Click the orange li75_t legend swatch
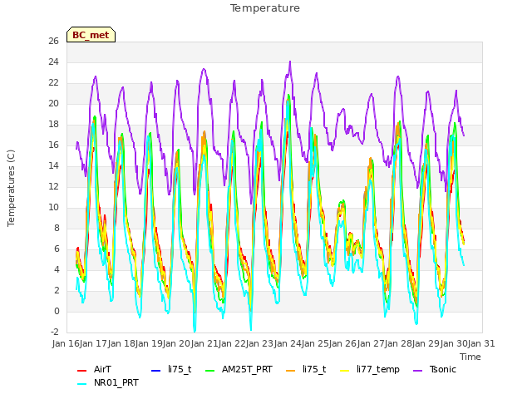Viewport: 532px width, 399px height. tap(291, 371)
